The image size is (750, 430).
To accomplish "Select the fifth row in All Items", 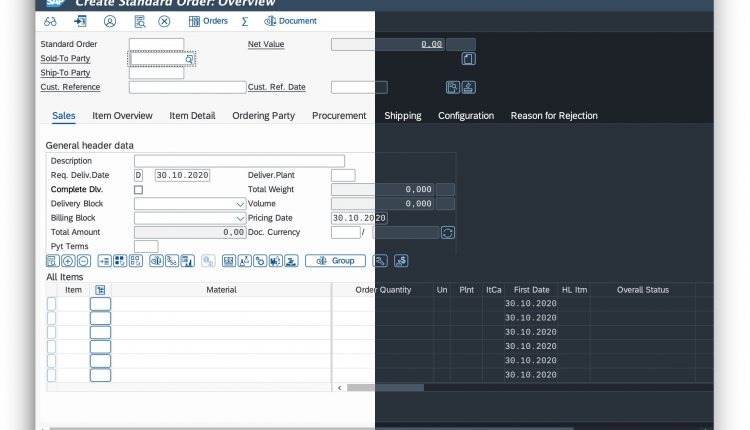I will click(52, 361).
